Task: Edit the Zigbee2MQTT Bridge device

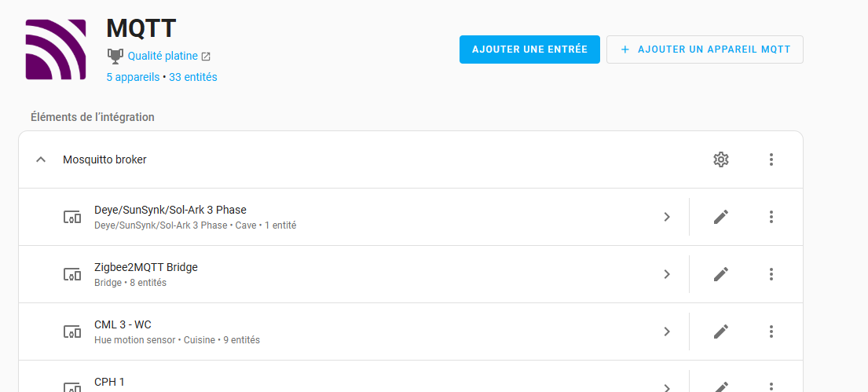Action: [720, 274]
